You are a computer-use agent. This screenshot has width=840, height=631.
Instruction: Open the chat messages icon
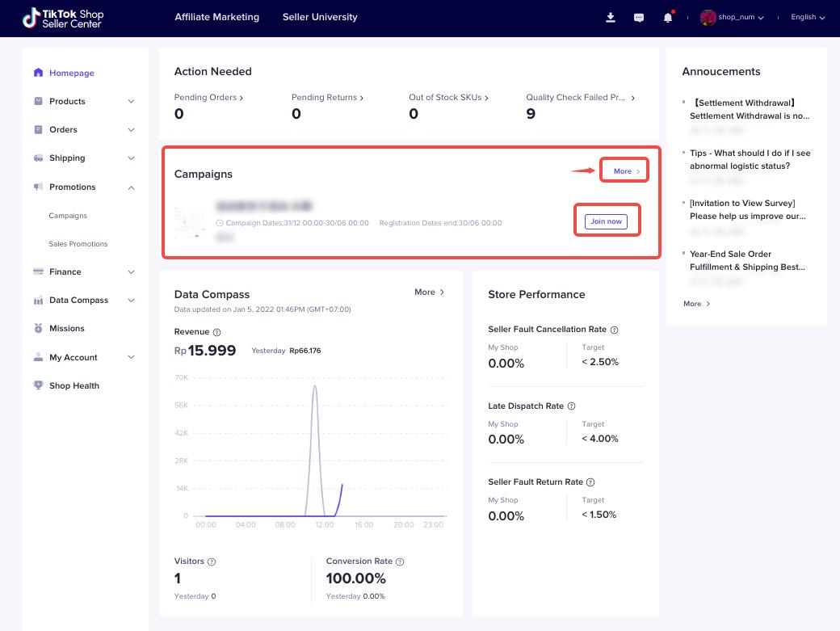[x=639, y=17]
